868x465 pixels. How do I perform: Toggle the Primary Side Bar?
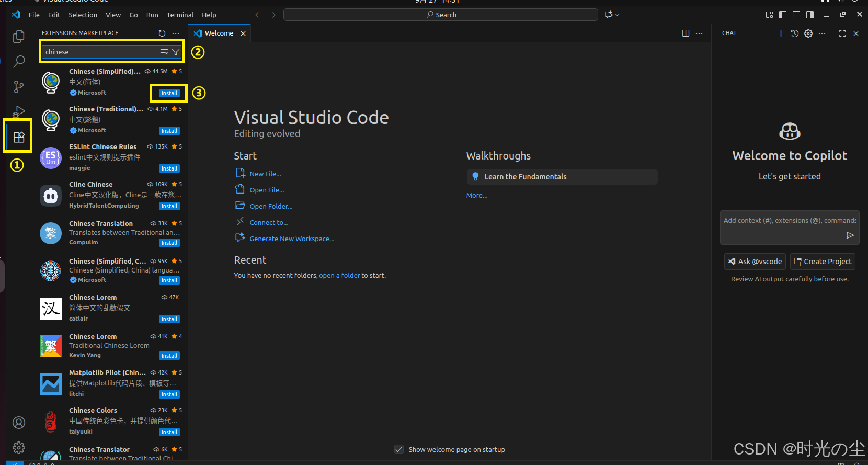click(783, 15)
